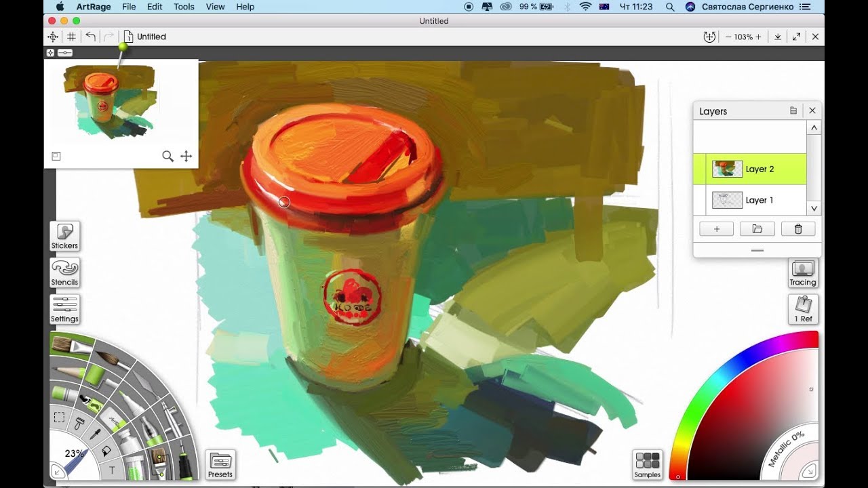Open the color Samples panel

coord(647,466)
